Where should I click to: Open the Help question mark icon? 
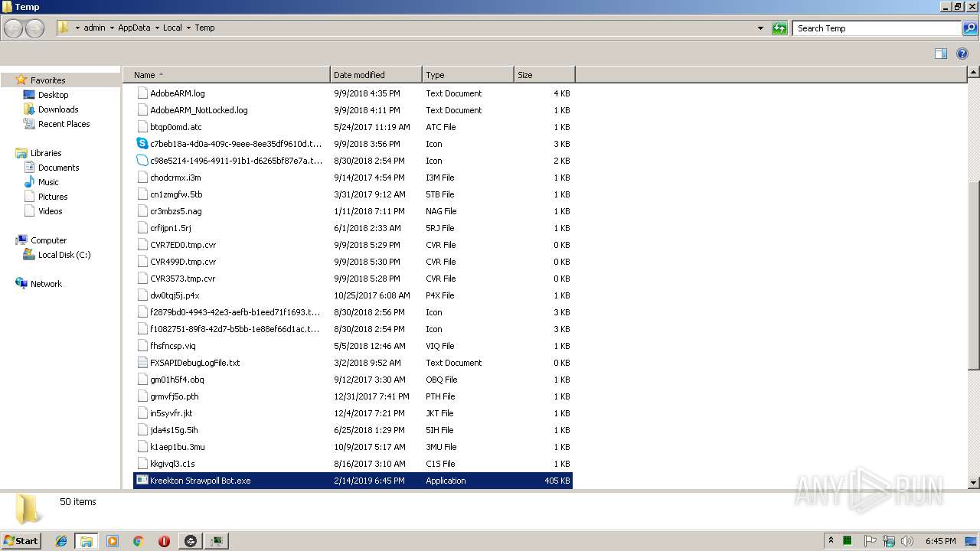click(x=963, y=54)
